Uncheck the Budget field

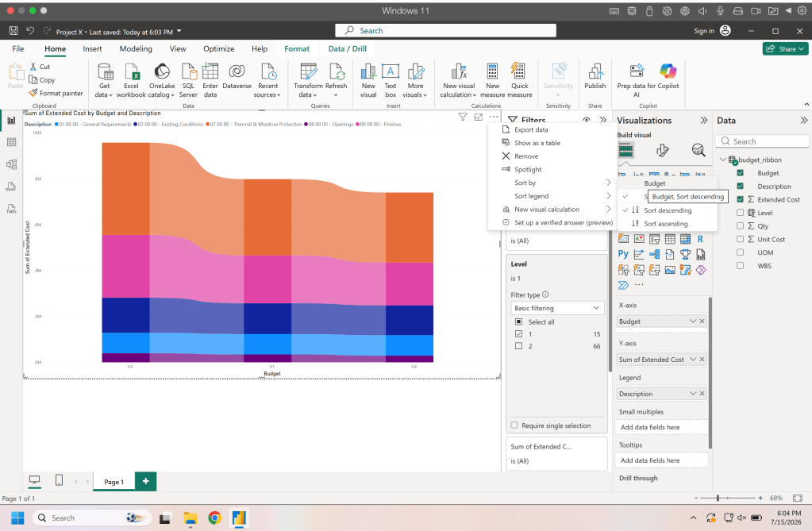tap(740, 172)
